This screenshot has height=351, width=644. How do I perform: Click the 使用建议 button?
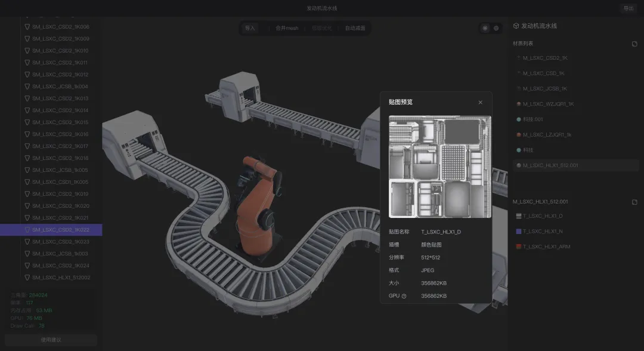point(51,340)
